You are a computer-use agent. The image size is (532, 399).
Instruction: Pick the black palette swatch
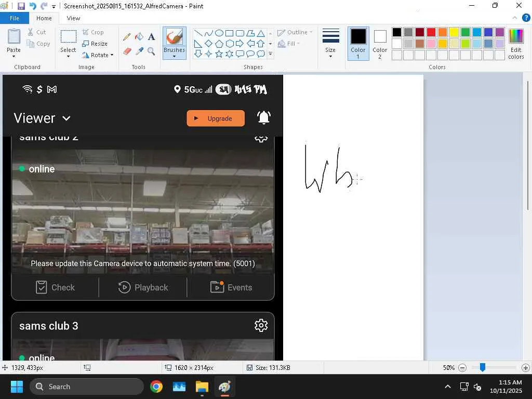point(397,32)
